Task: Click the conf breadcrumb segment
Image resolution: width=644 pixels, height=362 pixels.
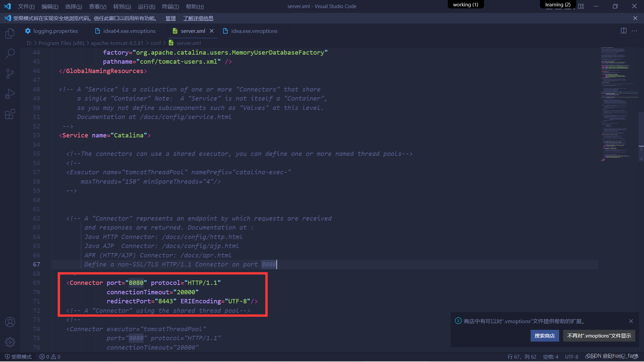Action: [x=156, y=43]
